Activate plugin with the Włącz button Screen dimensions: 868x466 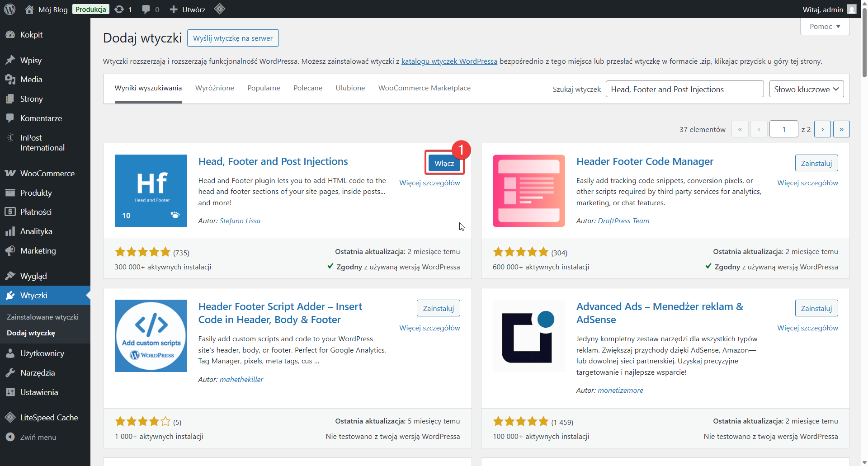(x=444, y=163)
